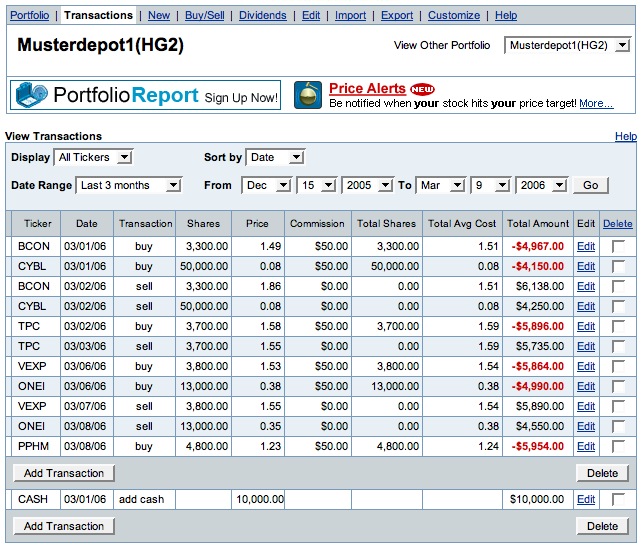
Task: Click Help link beside View Transactions
Action: pos(626,136)
